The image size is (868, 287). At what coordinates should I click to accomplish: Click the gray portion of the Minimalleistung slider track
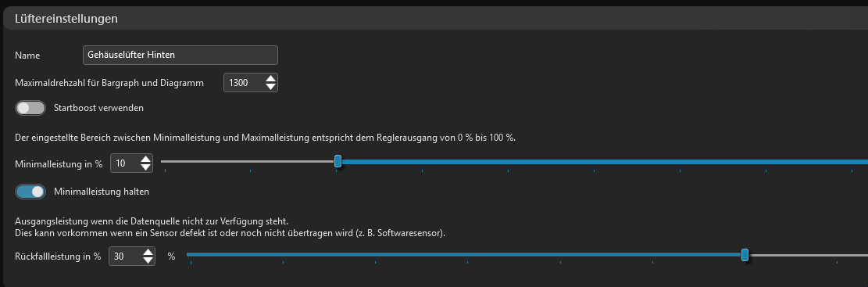pyautogui.click(x=248, y=162)
